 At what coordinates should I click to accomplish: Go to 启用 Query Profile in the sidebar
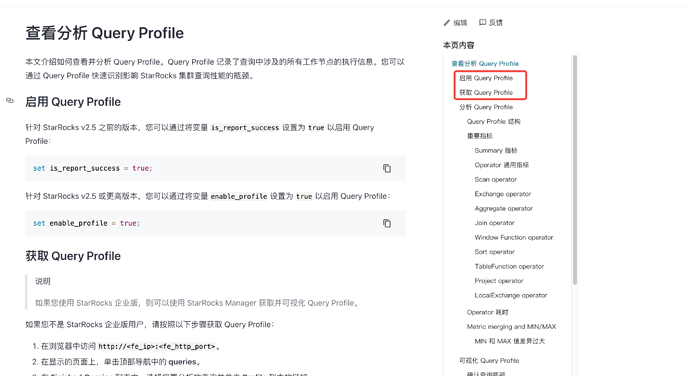(x=486, y=78)
